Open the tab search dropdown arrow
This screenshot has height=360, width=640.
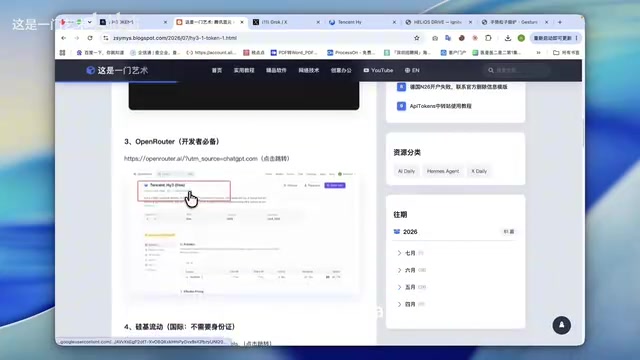(x=89, y=22)
